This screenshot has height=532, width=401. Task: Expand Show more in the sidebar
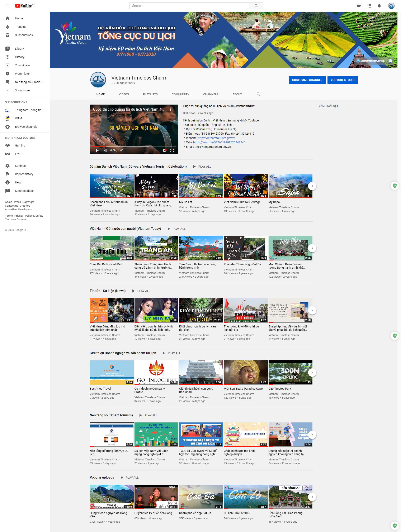(25, 90)
